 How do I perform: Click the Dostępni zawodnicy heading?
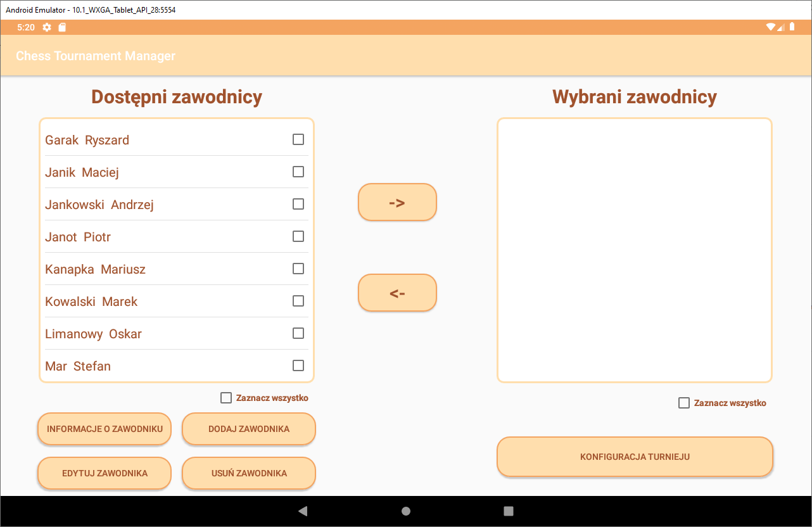tap(177, 97)
